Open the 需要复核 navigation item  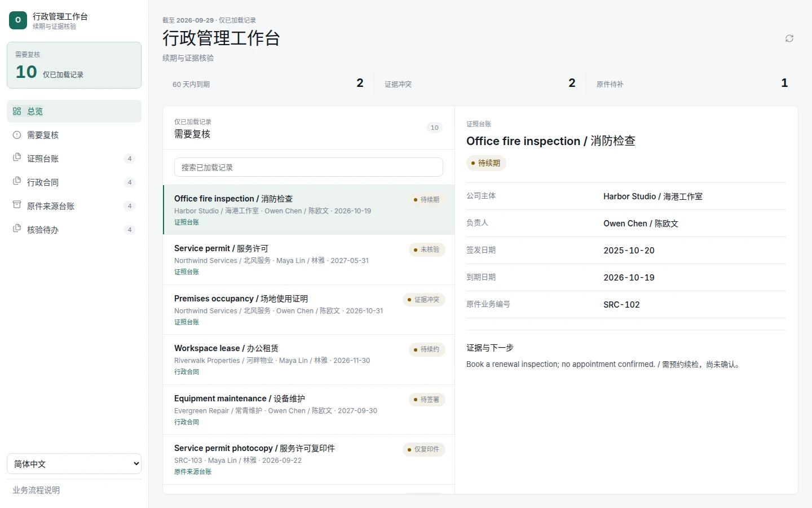74,135
